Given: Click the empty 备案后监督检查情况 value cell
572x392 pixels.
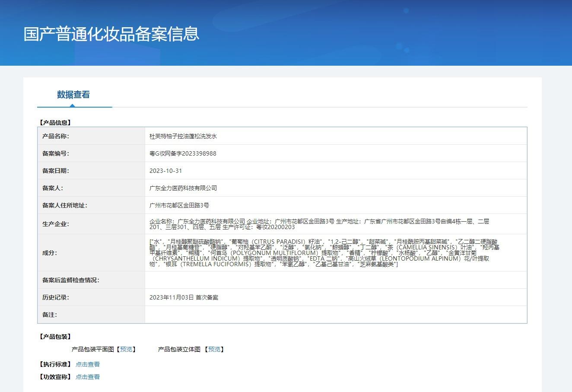Looking at the screenshot, I should pos(336,280).
